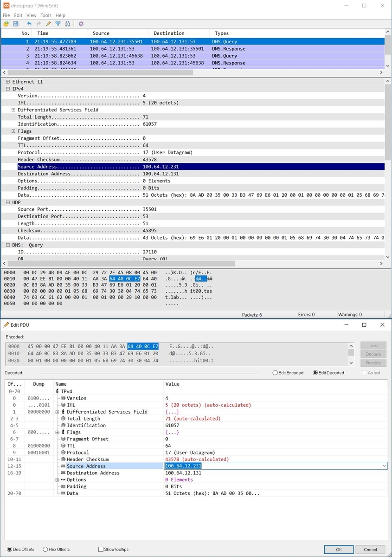Select packet 2 DNS.Response row
The width and height of the screenshot is (392, 557).
pos(193,49)
